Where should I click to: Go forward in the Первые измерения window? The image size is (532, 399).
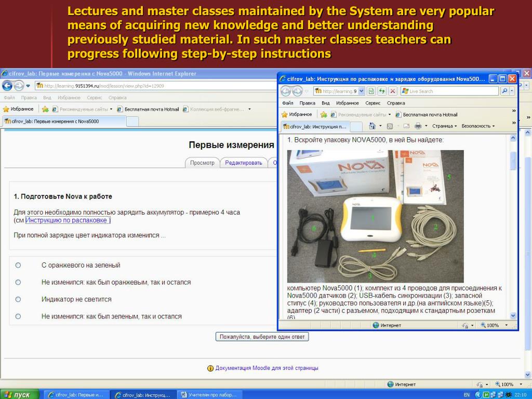click(19, 86)
